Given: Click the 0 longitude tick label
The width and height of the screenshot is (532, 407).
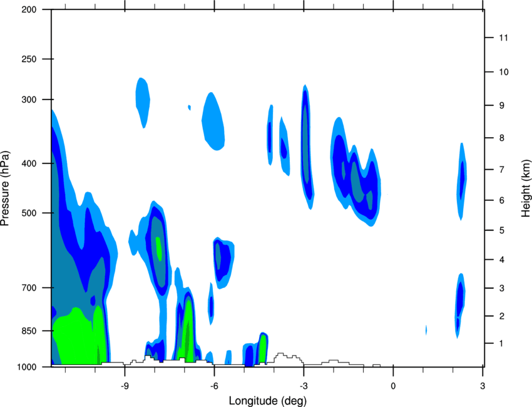Looking at the screenshot, I should pyautogui.click(x=393, y=386).
